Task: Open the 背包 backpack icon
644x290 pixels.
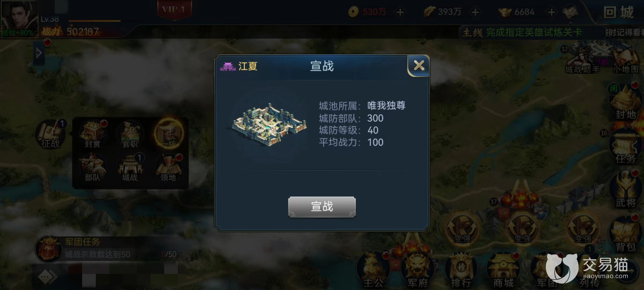Action: click(625, 234)
